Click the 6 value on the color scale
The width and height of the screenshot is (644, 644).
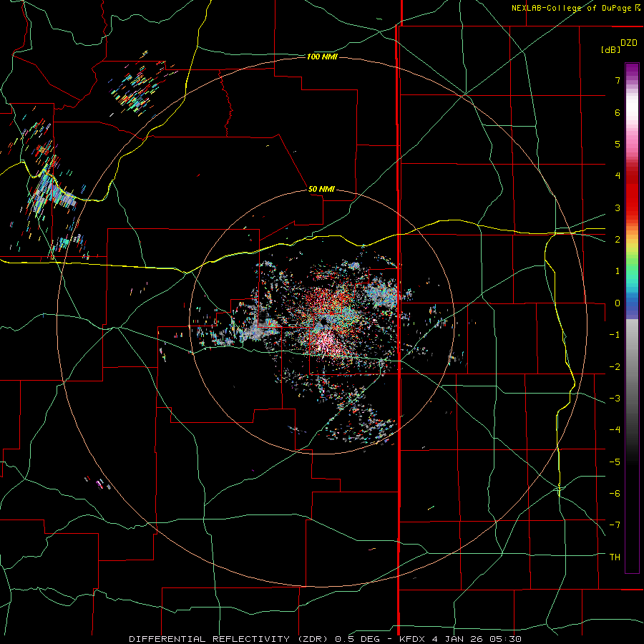point(618,112)
